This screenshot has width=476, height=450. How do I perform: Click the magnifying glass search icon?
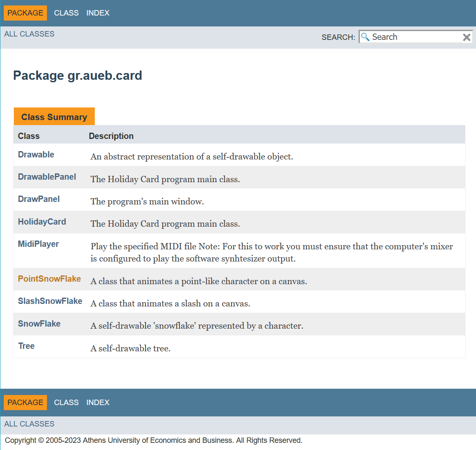(365, 37)
